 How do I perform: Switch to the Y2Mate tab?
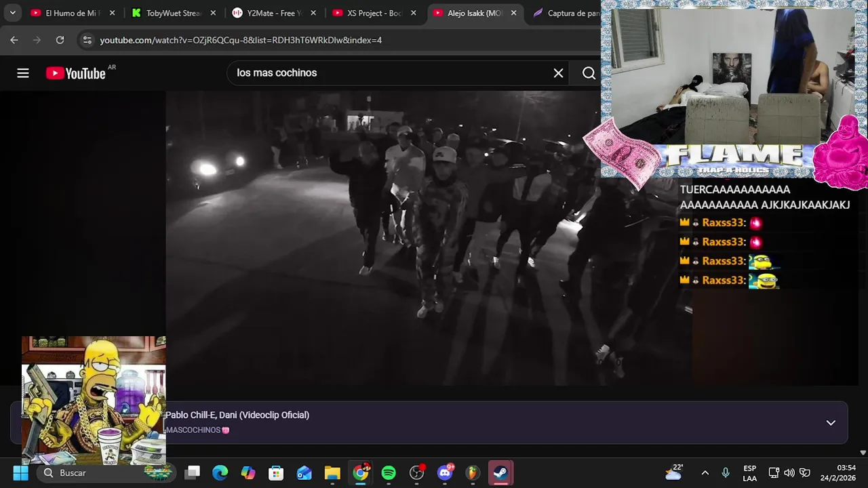coord(267,13)
